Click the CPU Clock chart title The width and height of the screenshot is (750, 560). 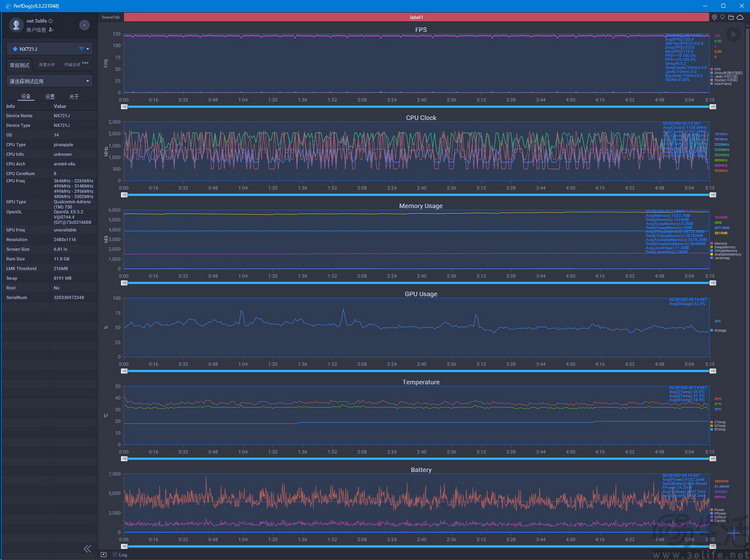click(x=421, y=118)
